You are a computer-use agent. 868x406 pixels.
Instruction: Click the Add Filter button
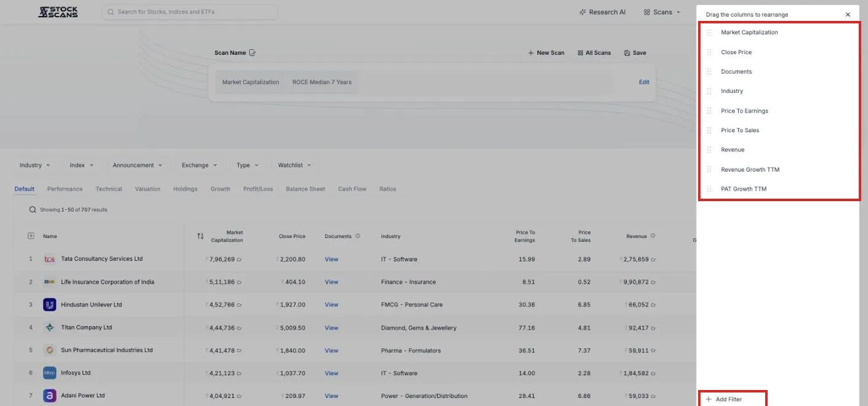pos(724,399)
